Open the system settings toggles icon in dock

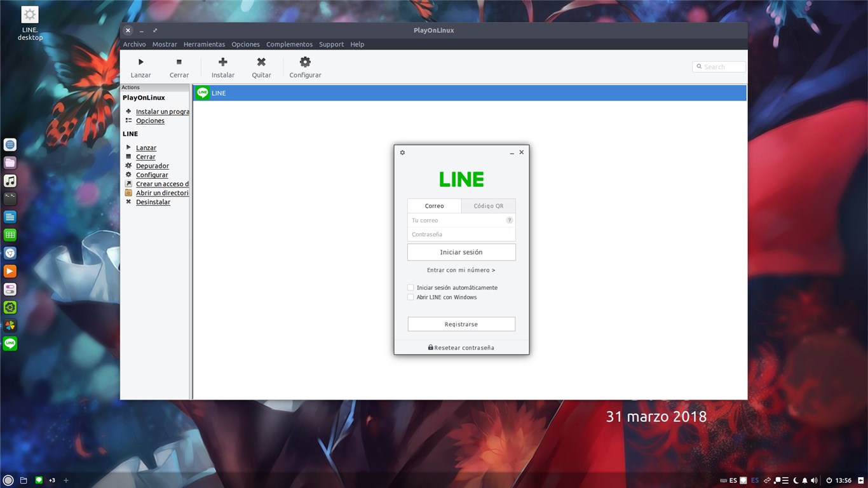coord(10,289)
